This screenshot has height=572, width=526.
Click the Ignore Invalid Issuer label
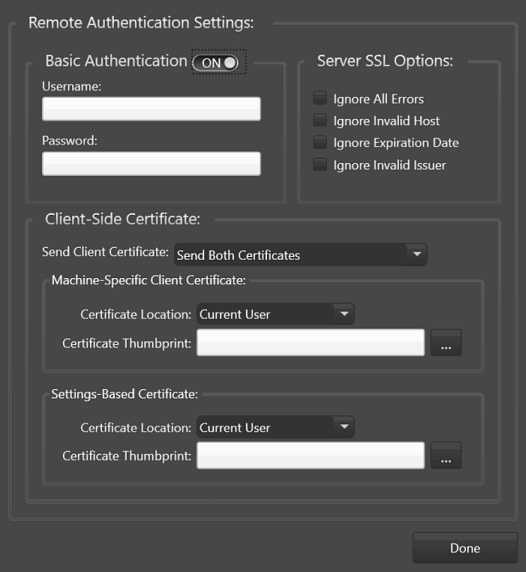point(390,165)
